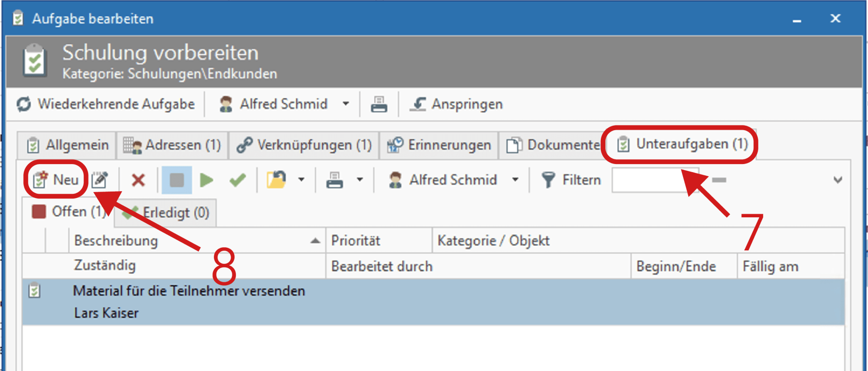Screen dimensions: 868x371
Task: Expand the print options dropdown arrow
Action: (360, 179)
